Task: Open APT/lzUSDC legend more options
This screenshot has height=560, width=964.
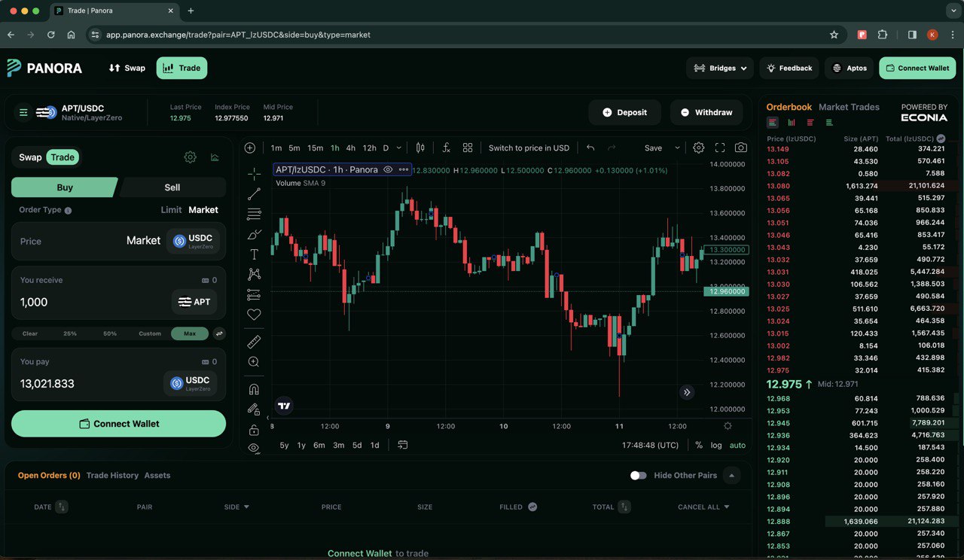Action: point(404,170)
